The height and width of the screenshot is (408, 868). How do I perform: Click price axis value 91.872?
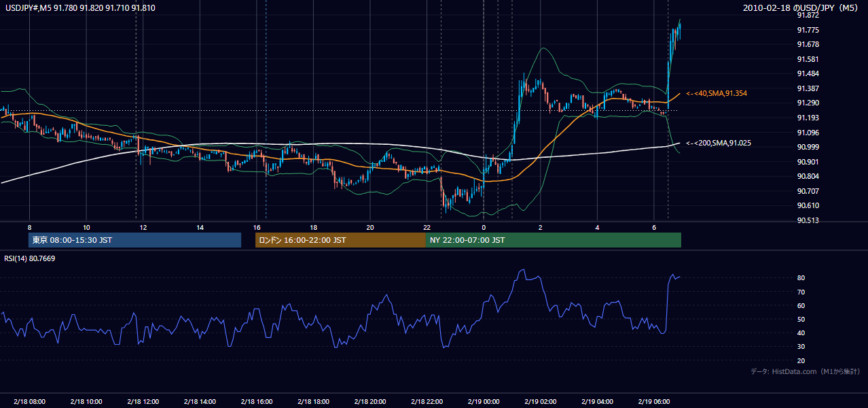(x=808, y=15)
